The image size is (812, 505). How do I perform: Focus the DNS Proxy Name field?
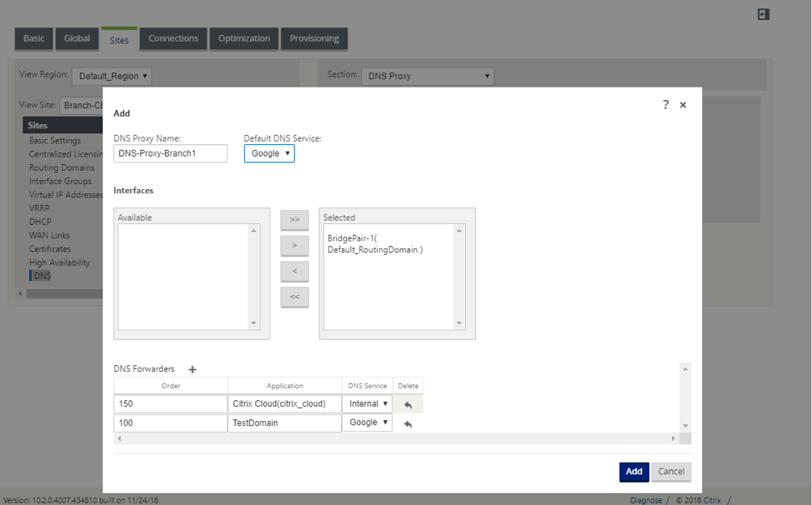(170, 153)
